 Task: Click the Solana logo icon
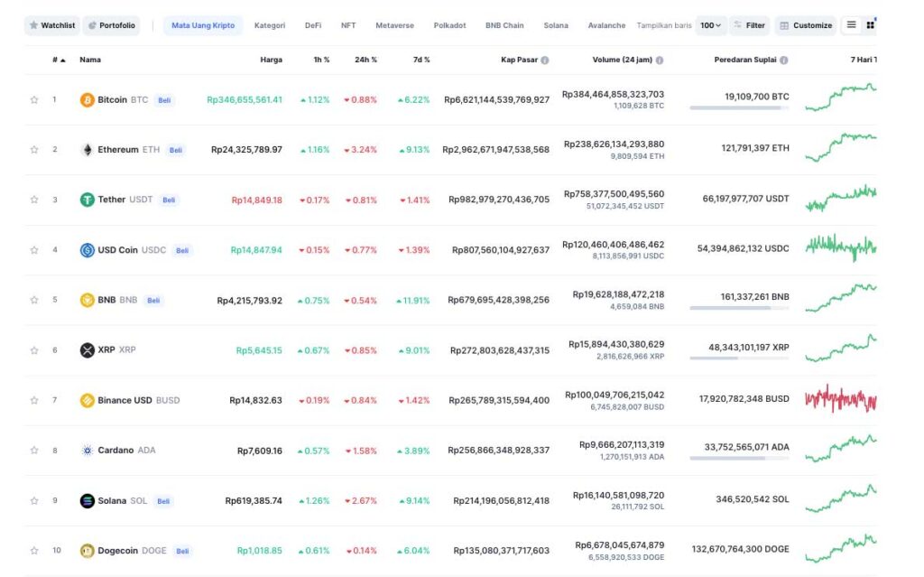(x=88, y=501)
